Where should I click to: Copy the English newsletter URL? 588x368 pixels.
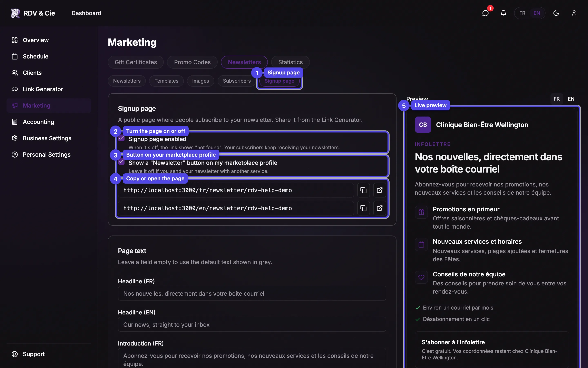(x=363, y=208)
